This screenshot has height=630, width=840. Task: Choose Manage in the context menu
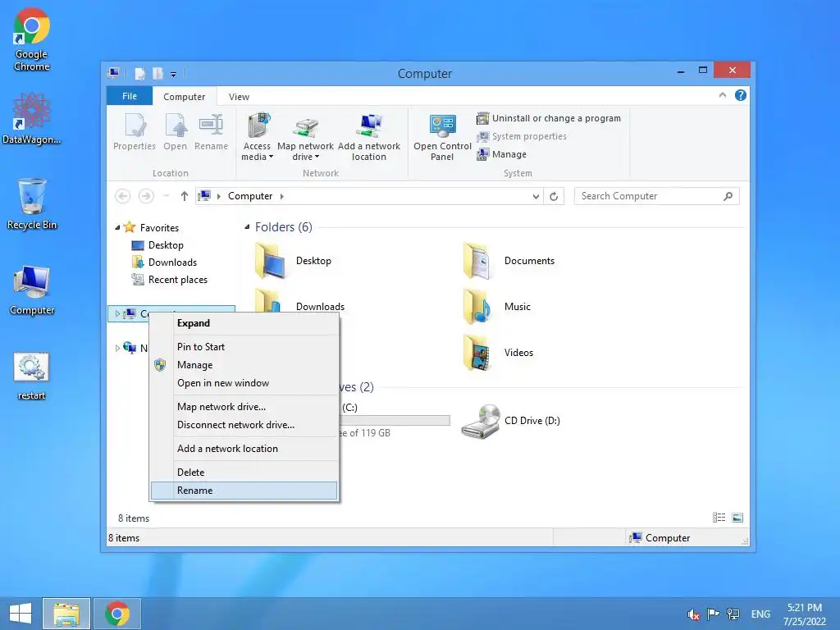244,365
